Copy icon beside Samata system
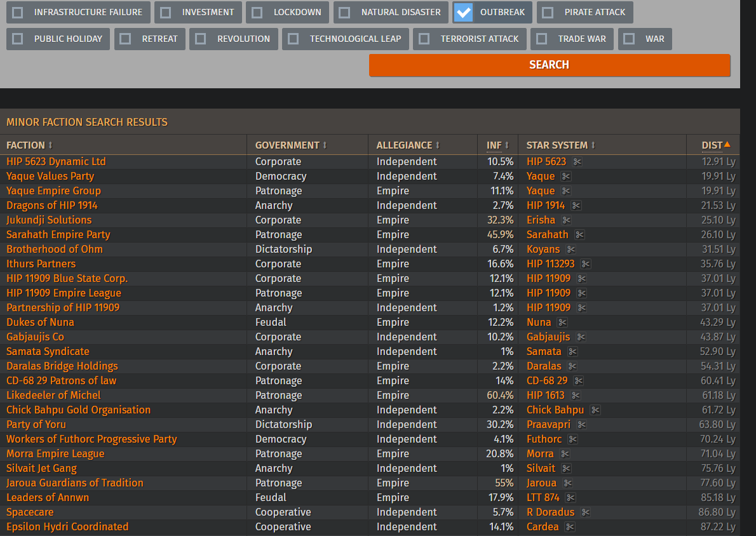The height and width of the screenshot is (536, 756). pos(572,352)
